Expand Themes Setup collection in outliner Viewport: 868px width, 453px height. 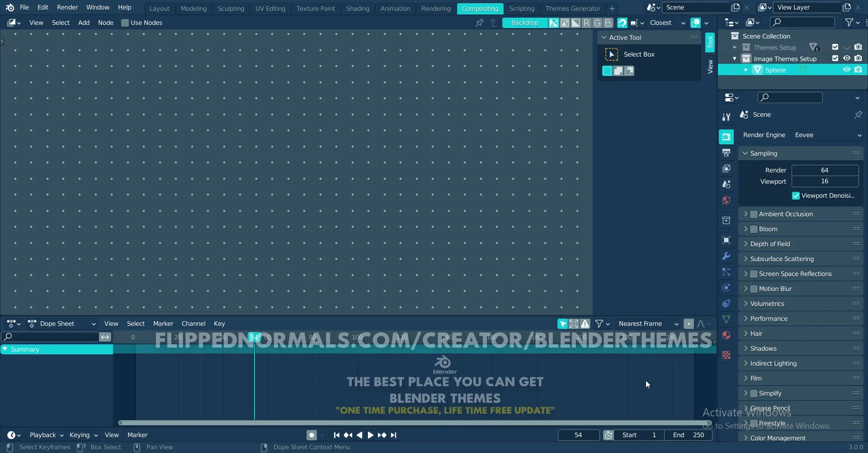click(x=735, y=47)
